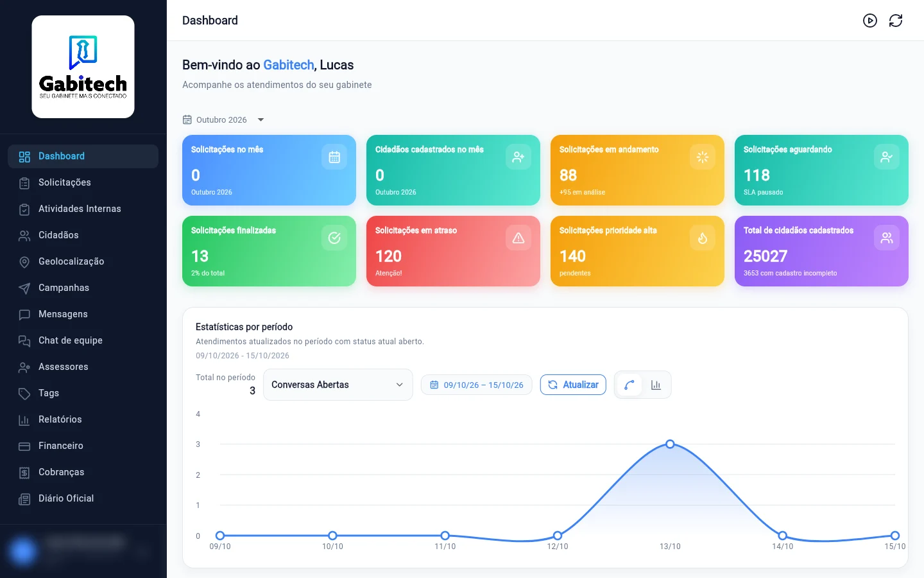Click the "25027" citizens total value
This screenshot has width=924, height=578.
[766, 256]
